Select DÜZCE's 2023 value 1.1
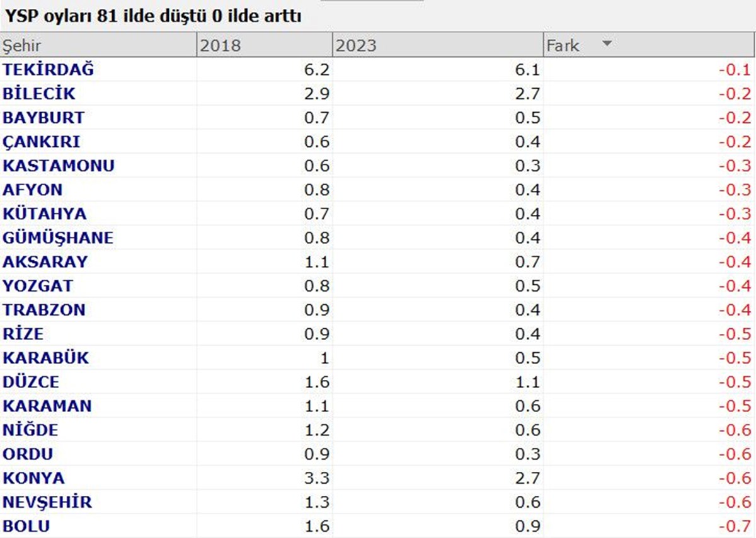Image resolution: width=756 pixels, height=538 pixels. [x=527, y=381]
